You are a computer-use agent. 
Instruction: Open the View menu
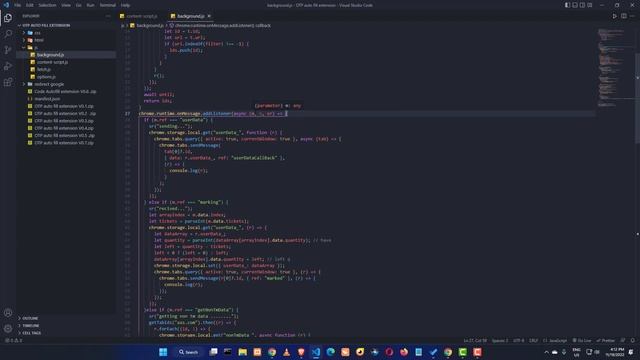pos(66,5)
